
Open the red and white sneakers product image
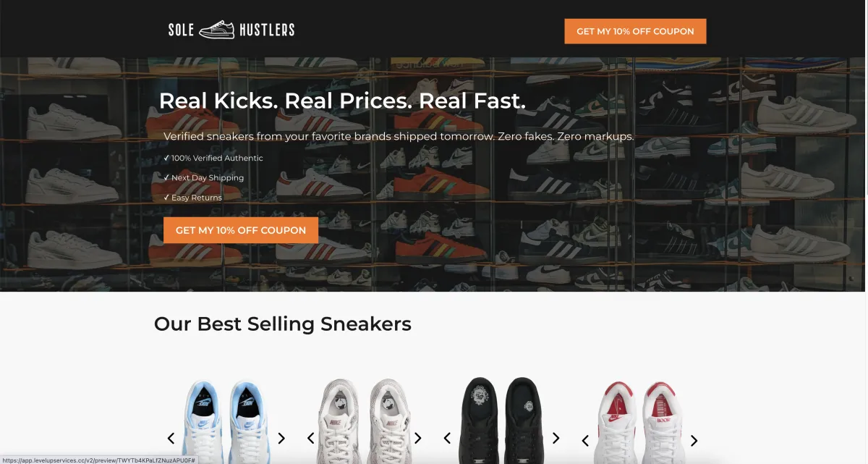point(639,422)
